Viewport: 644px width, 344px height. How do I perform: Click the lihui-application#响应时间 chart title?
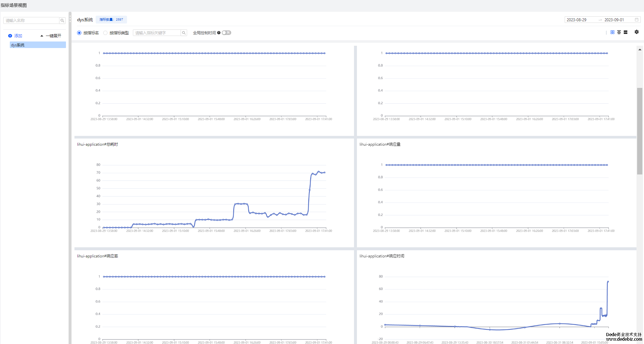coord(382,256)
